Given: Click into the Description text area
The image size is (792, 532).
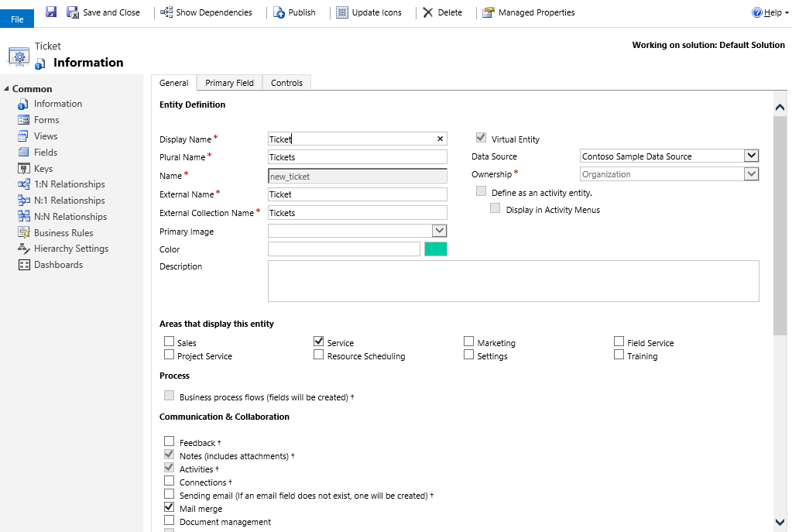Looking at the screenshot, I should [x=513, y=280].
